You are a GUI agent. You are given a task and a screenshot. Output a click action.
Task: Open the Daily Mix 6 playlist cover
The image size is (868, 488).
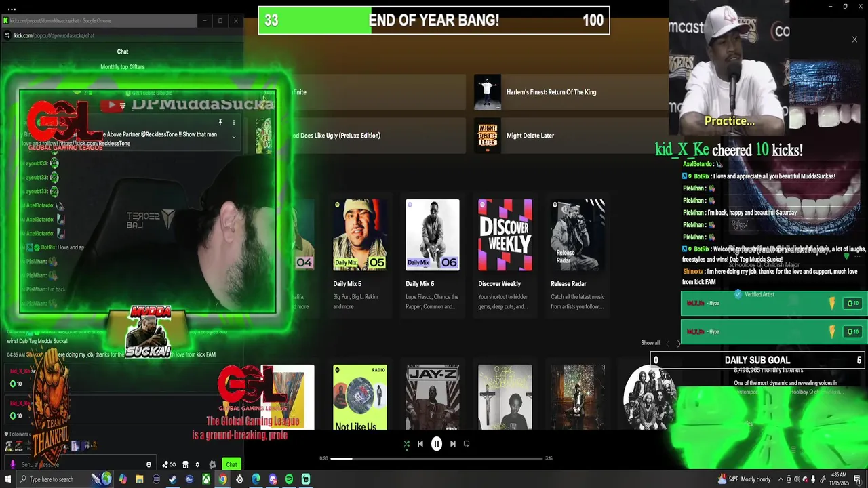(x=433, y=235)
